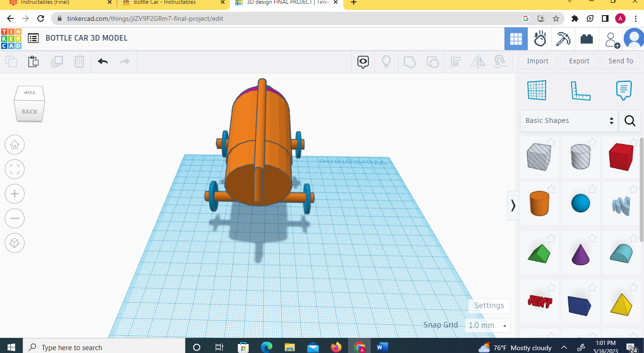Favorite the purple Cone shape star
Image resolution: width=644 pixels, height=353 pixels.
(592, 239)
